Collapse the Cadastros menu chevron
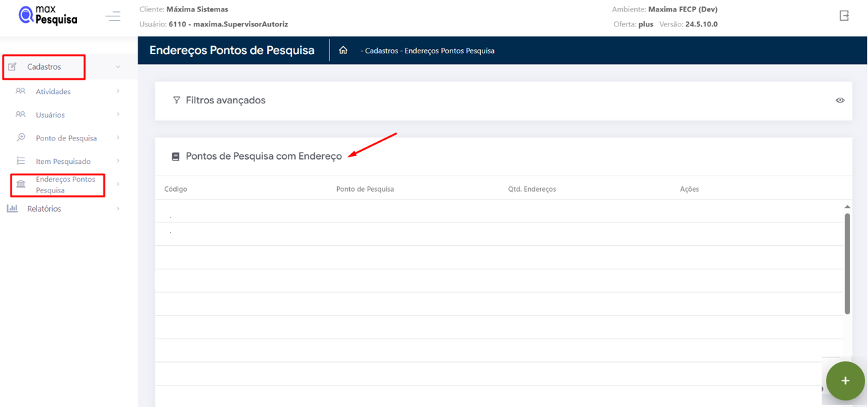 pyautogui.click(x=118, y=67)
